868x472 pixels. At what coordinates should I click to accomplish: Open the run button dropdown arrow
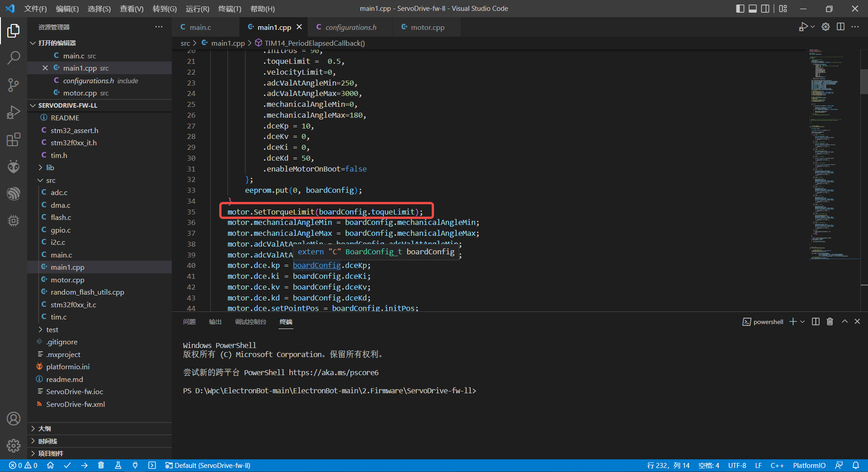[x=813, y=27]
